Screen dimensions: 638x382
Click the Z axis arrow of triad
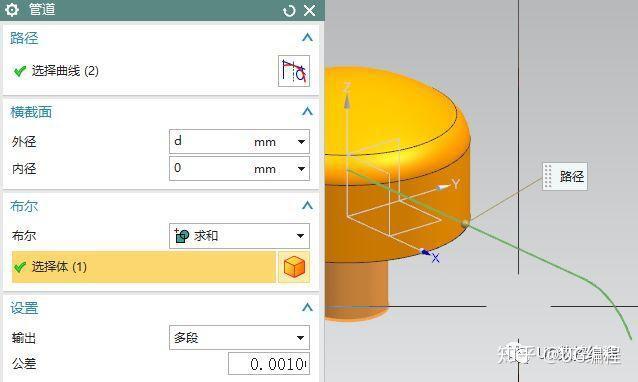tap(347, 101)
